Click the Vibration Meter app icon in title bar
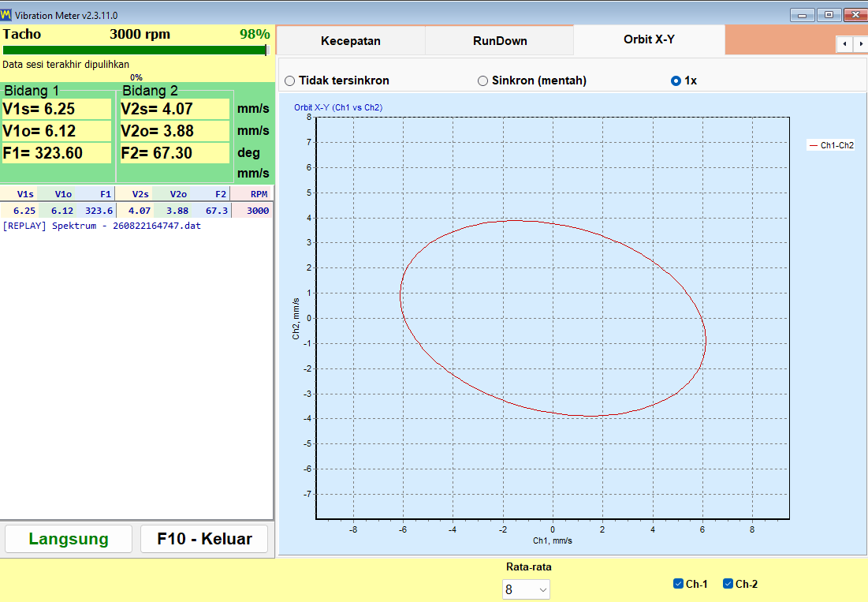 6,15
